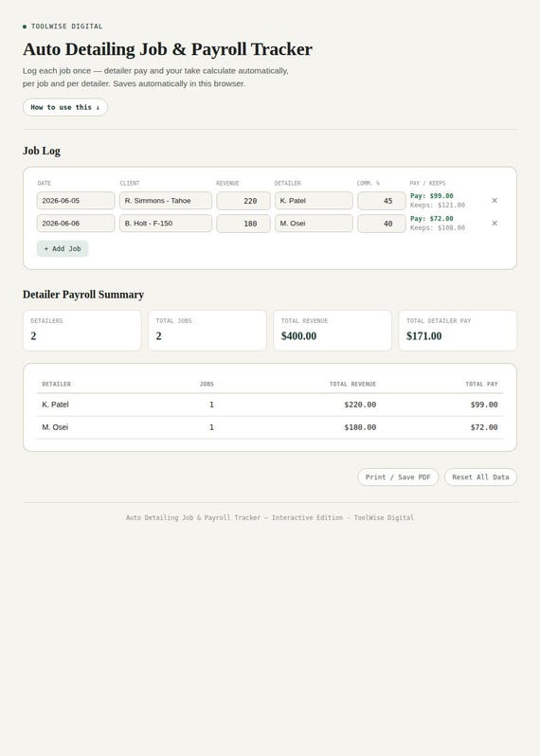Viewport: 540px width, 756px height.
Task: Click the Auto Detailing Job & Payroll Tracker title
Action: [168, 49]
